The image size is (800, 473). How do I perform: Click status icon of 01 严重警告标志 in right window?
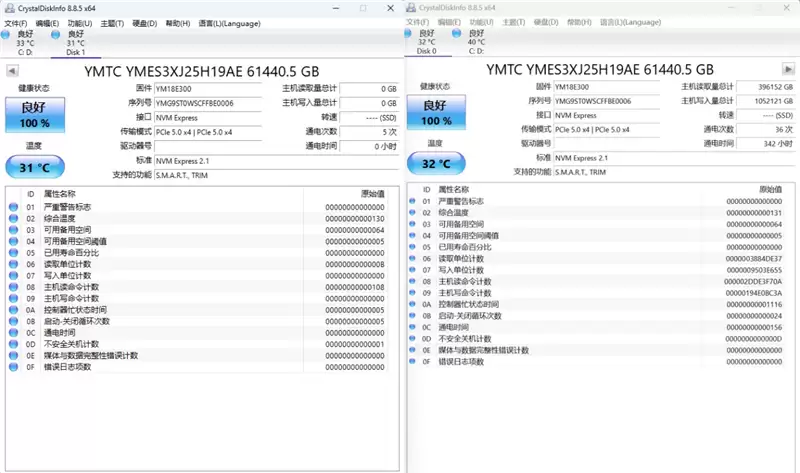(412, 201)
